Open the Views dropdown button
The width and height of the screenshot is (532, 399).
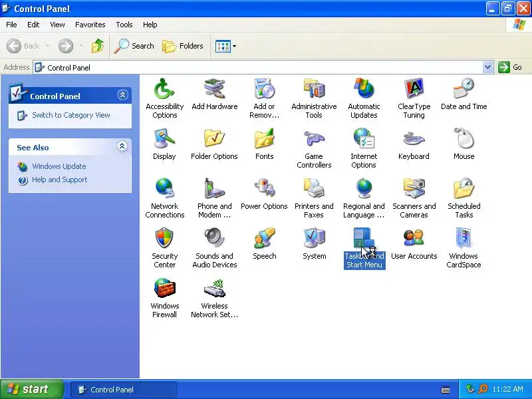coord(226,46)
